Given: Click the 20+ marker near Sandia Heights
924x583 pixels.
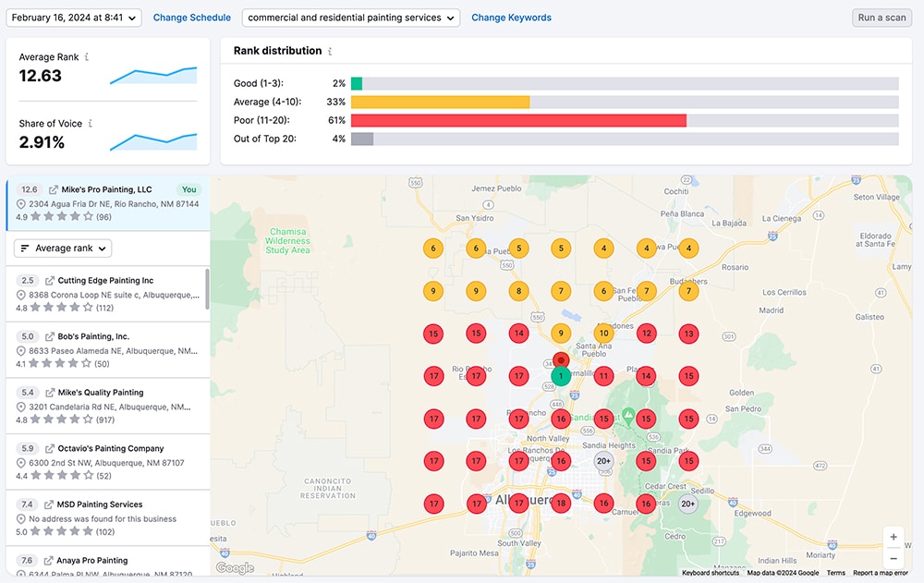Looking at the screenshot, I should click(x=603, y=461).
